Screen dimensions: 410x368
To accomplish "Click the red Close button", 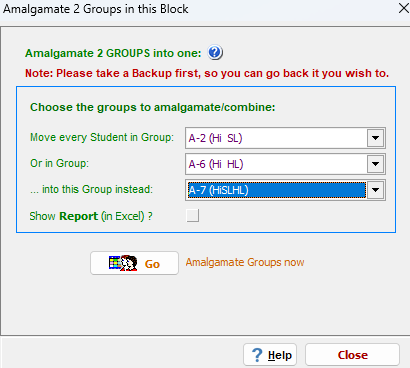I will [352, 355].
